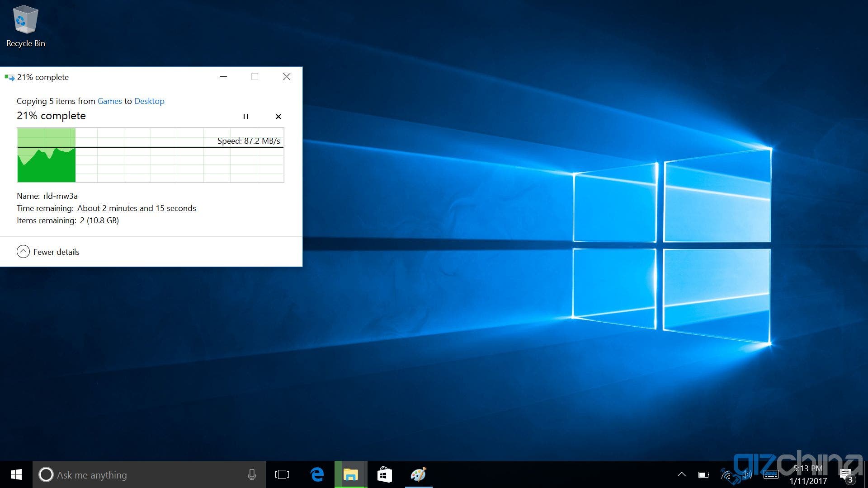Open the Games source folder link
The image size is (868, 488).
(x=110, y=101)
